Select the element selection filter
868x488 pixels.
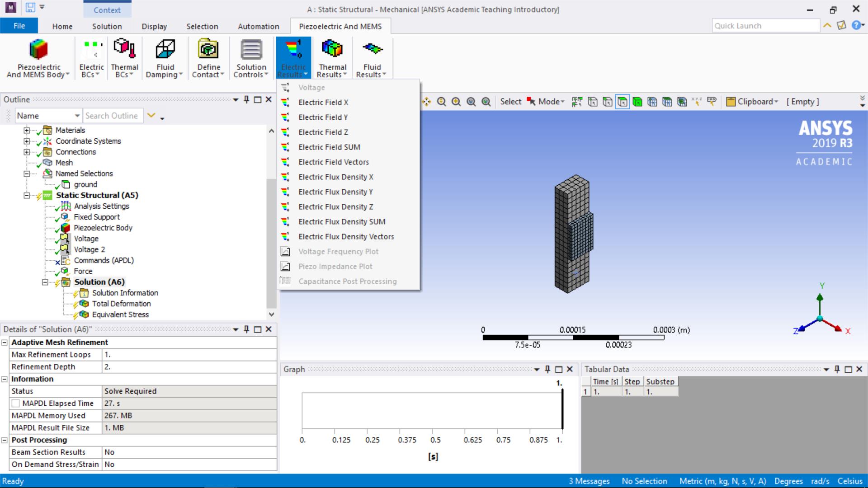(682, 102)
